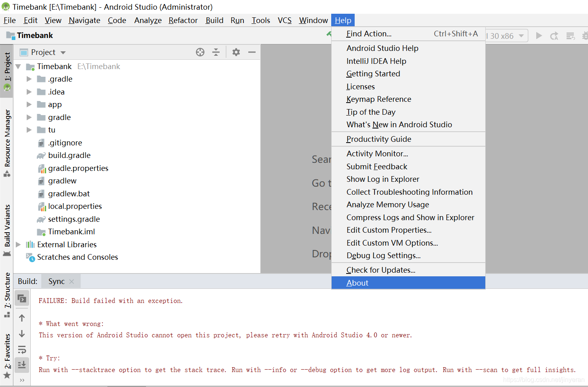Expand the gradle folder
This screenshot has width=588, height=387.
[29, 117]
